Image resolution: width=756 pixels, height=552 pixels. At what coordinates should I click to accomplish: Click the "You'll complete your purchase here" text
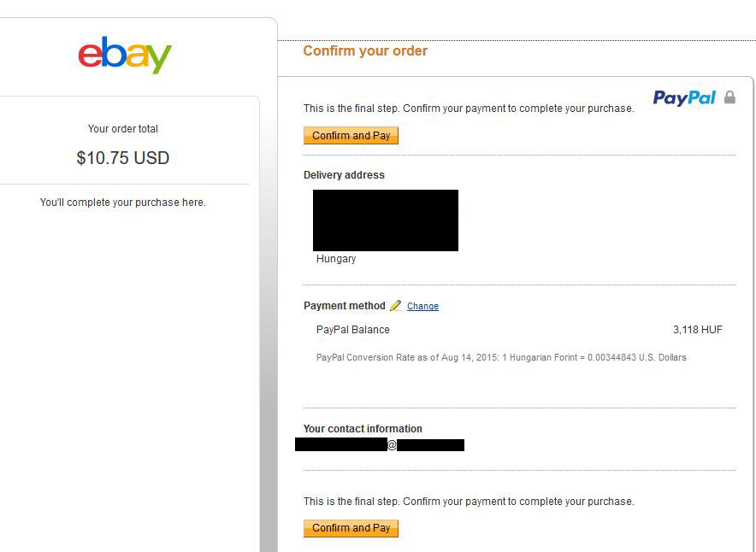(x=123, y=203)
